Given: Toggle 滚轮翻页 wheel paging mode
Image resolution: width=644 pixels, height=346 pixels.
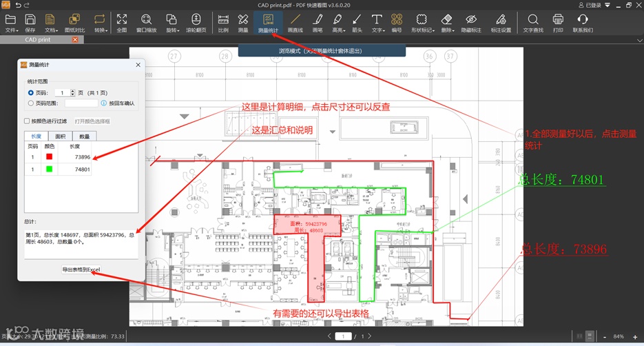Looking at the screenshot, I should pos(196,23).
